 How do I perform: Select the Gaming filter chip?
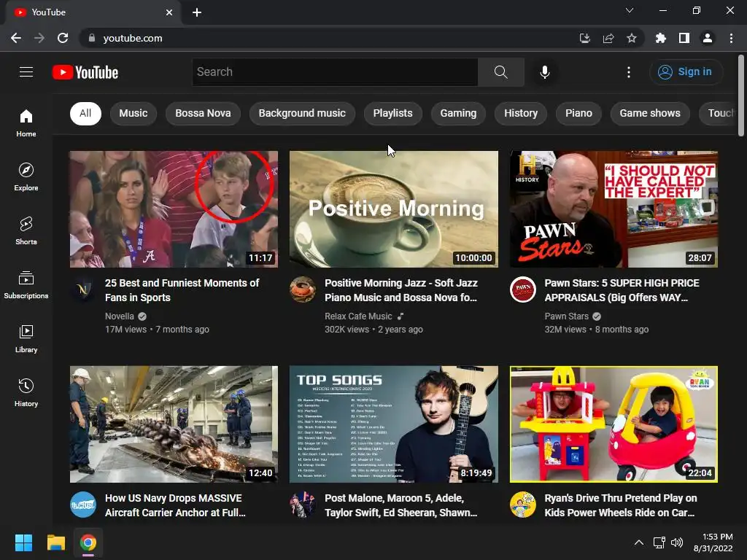[458, 113]
